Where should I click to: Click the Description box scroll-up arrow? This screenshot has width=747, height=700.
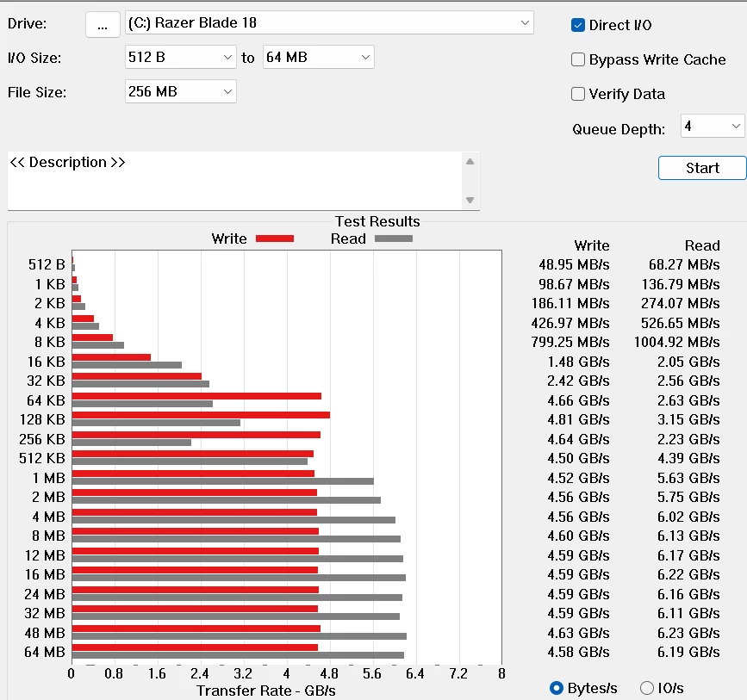470,162
